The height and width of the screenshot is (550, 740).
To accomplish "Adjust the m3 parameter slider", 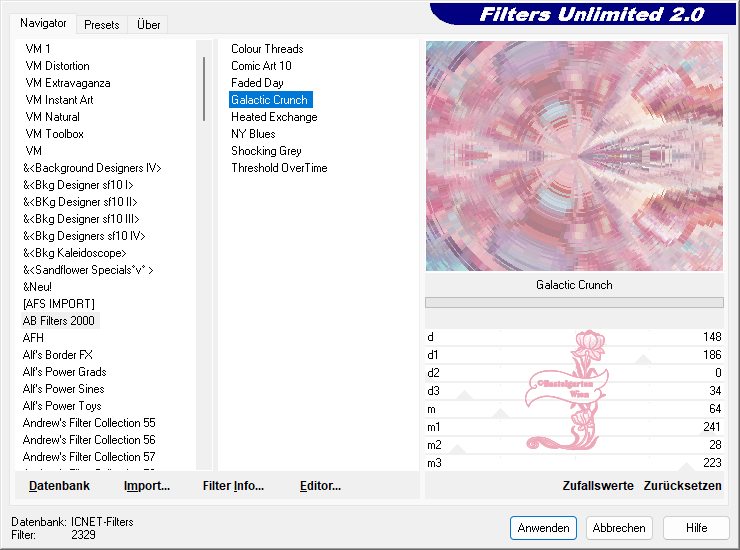I will 574,463.
